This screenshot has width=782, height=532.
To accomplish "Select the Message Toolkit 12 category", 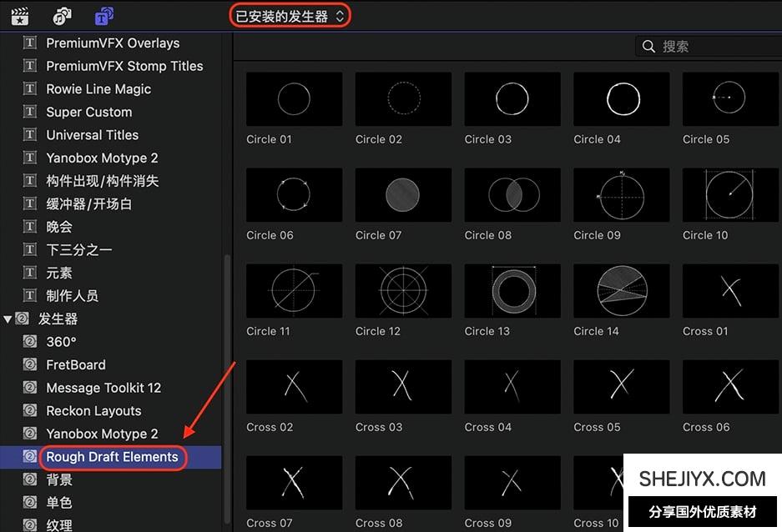I will (x=103, y=388).
